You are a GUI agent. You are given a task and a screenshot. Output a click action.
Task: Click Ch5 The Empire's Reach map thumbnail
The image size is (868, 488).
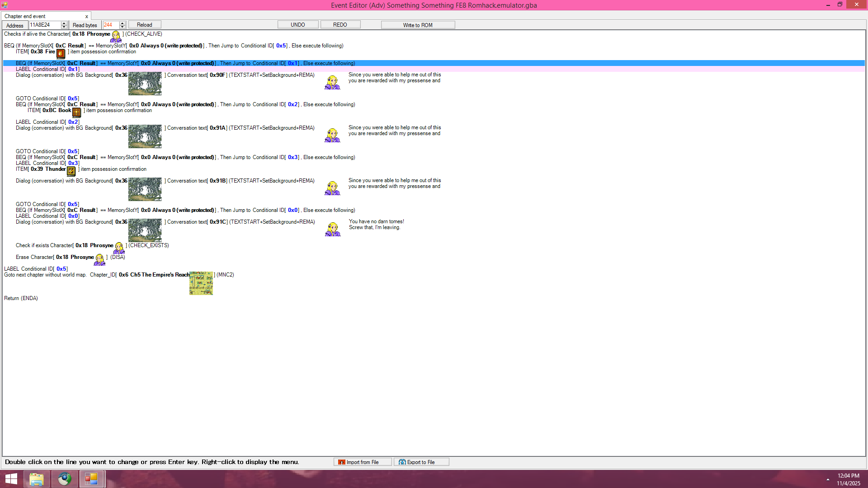[x=201, y=283]
